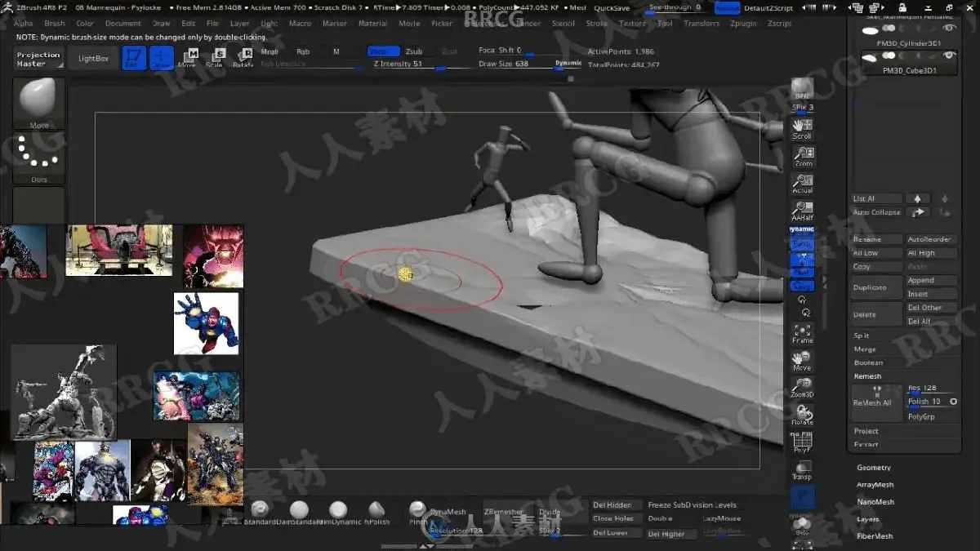Click the Rotate view icon in right shelf

802,415
